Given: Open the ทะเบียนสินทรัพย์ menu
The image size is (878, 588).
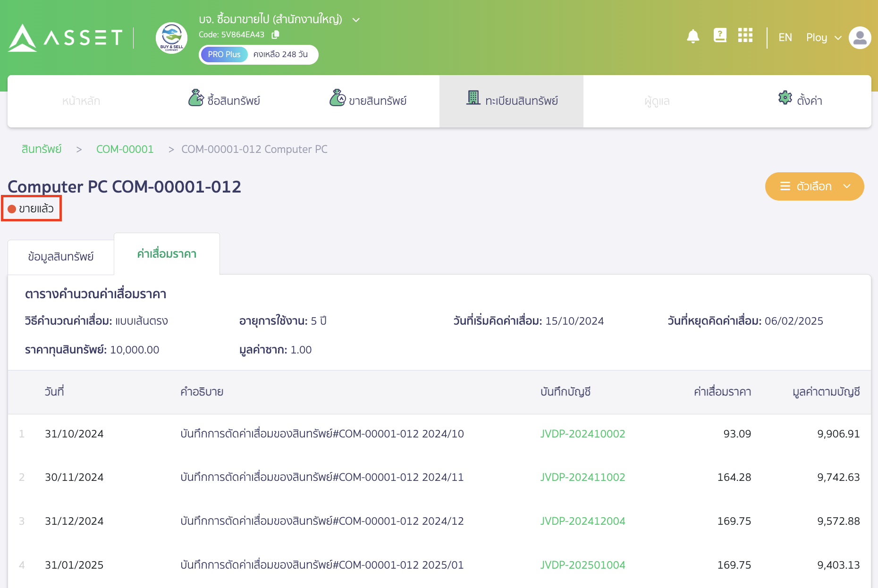Looking at the screenshot, I should (x=512, y=100).
